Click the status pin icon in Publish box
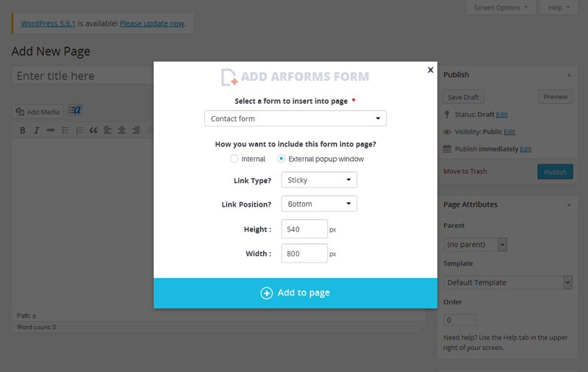Viewport: 588px width, 372px height. tap(447, 115)
